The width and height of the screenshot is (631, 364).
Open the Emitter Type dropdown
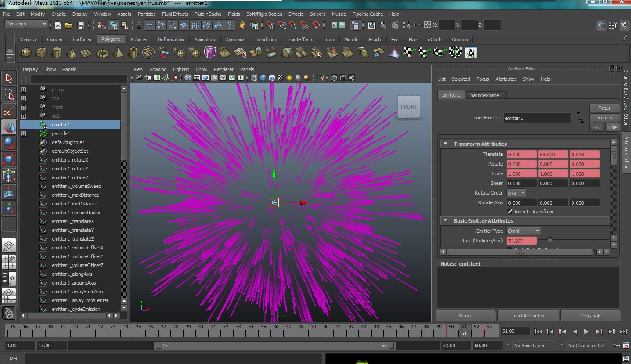coord(523,231)
